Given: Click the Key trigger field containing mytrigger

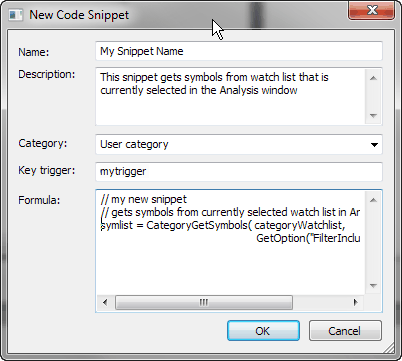Looking at the screenshot, I should click(x=239, y=172).
